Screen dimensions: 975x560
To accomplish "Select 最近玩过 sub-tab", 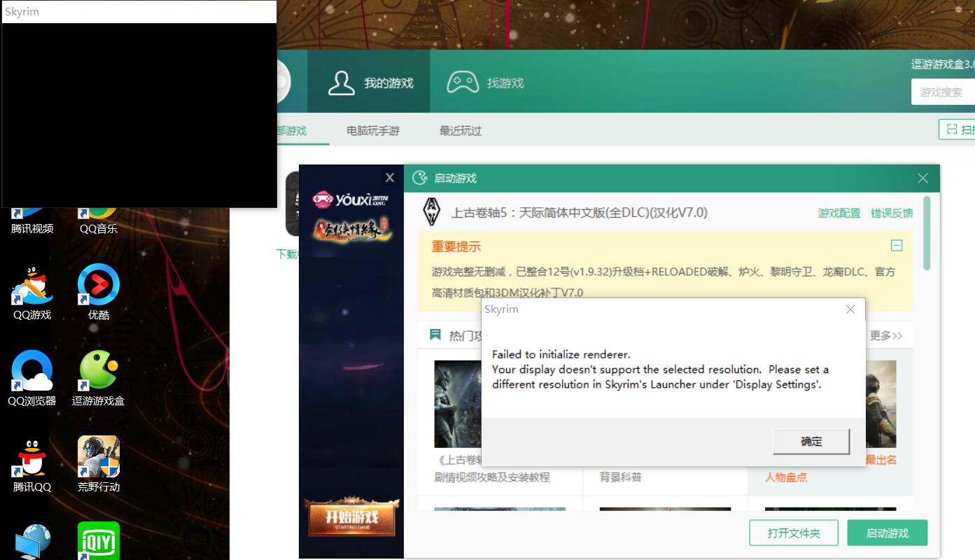I will point(461,131).
